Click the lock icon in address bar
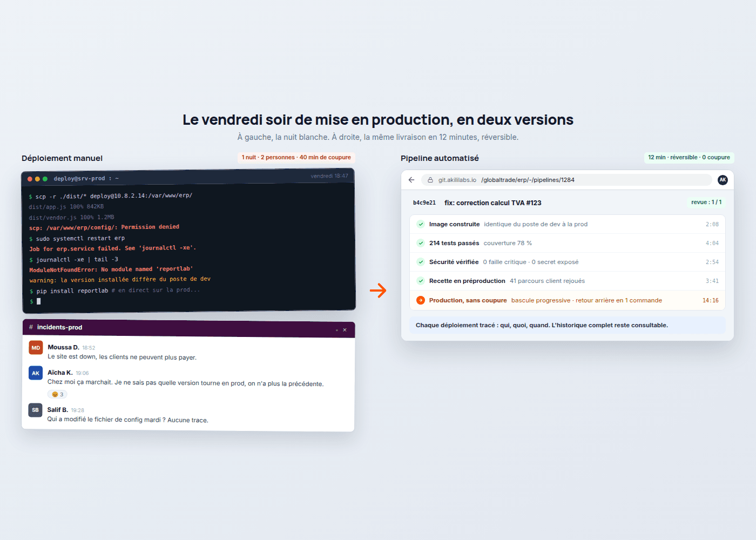The image size is (756, 540). click(x=430, y=180)
